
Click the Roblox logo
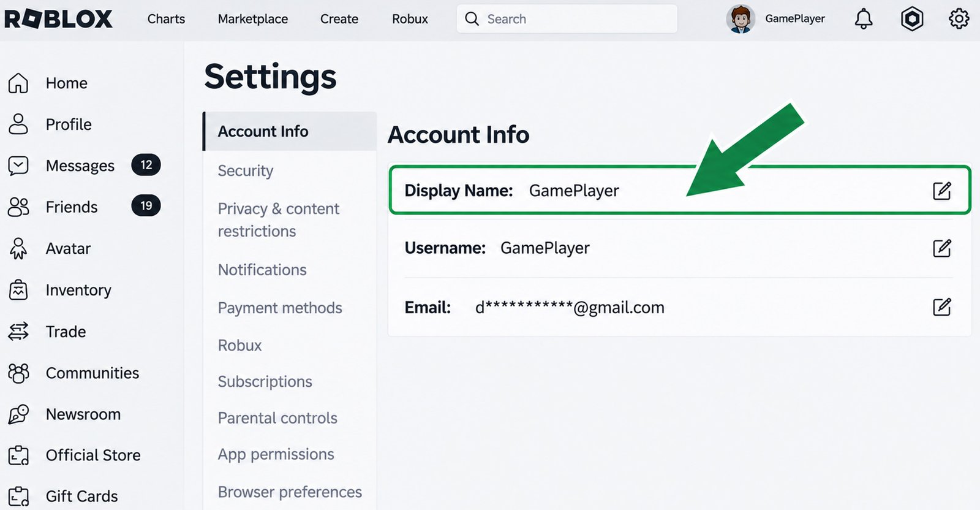58,19
